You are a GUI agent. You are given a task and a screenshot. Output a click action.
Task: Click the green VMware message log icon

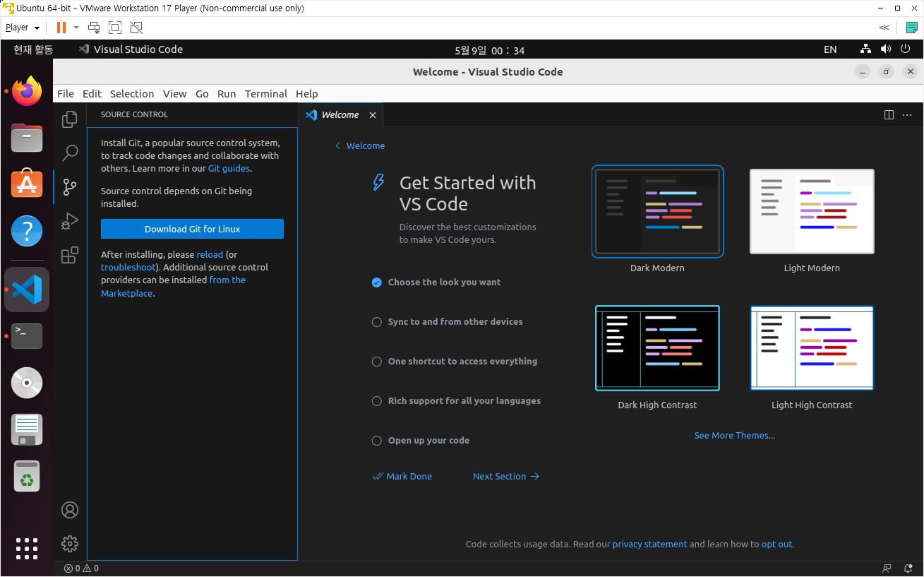[912, 28]
